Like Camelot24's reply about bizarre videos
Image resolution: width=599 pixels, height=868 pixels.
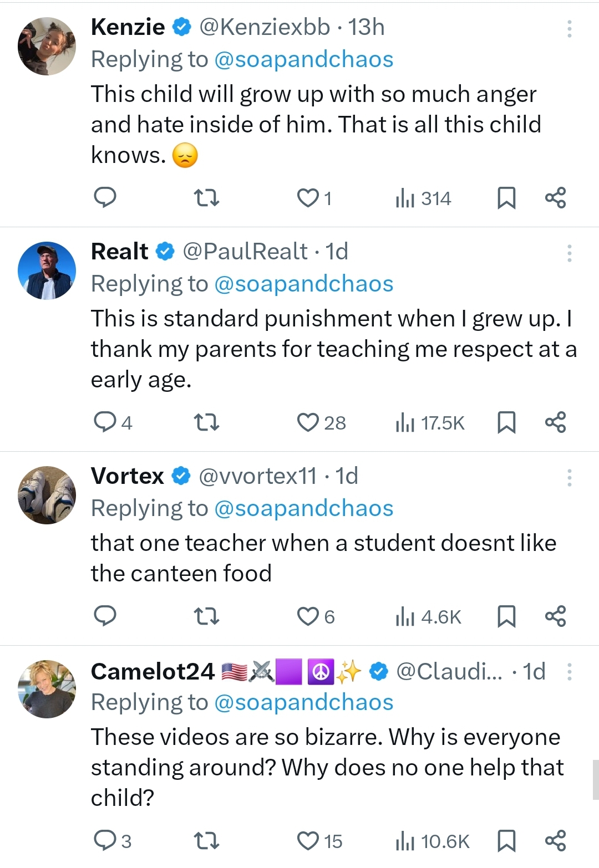pyautogui.click(x=308, y=841)
